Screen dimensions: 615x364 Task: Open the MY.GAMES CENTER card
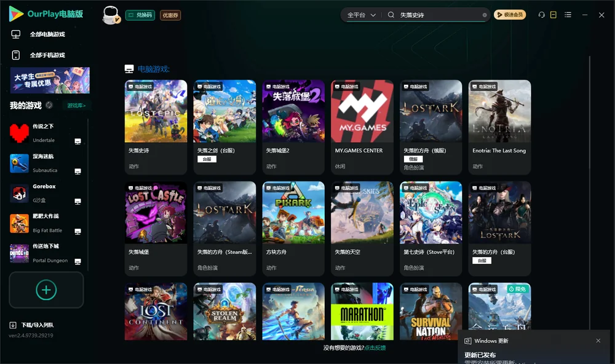point(362,127)
